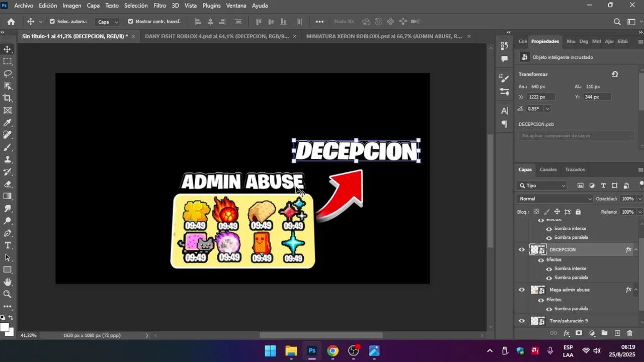Click the horizontal scrollbar below canvas
Image resolution: width=644 pixels, height=362 pixels.
click(x=321, y=335)
